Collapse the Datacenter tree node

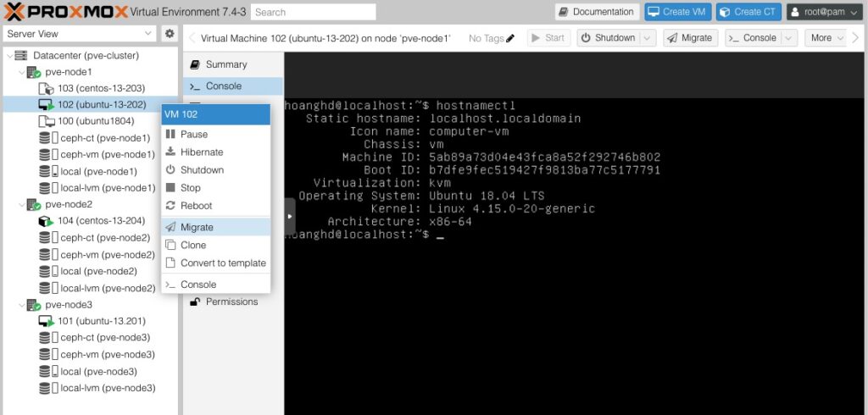(9, 55)
